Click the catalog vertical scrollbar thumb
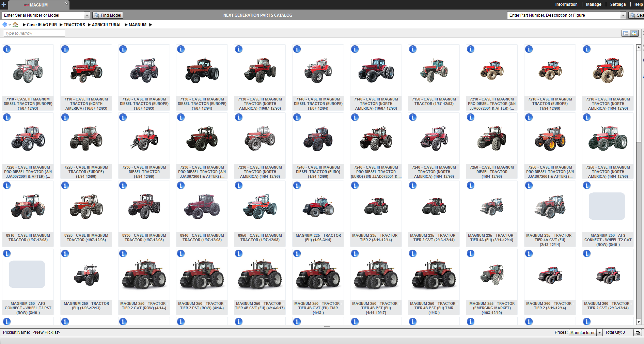Screen dimensions: 644x344 pos(639,96)
